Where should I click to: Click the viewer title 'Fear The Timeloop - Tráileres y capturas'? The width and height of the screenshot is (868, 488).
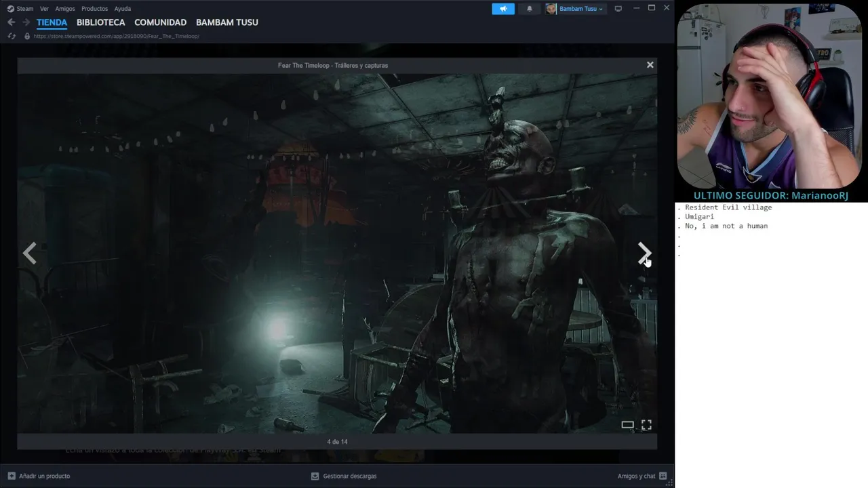pyautogui.click(x=333, y=65)
